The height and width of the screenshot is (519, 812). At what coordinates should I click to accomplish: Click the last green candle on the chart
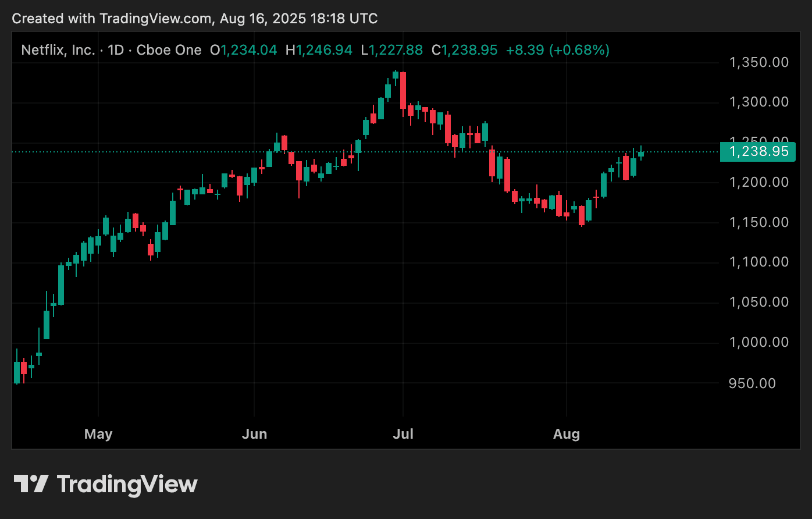[641, 154]
